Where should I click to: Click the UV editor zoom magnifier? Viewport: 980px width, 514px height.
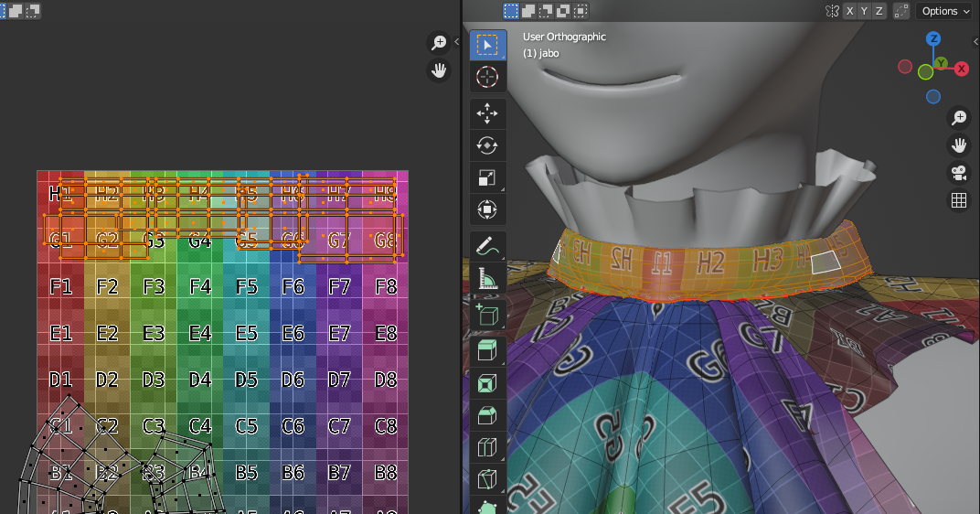pos(440,42)
